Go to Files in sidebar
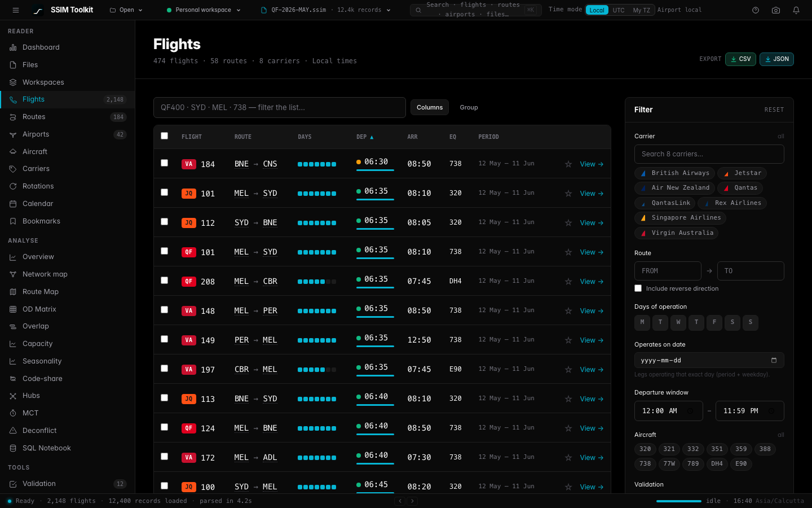The image size is (812, 508). 67,65
